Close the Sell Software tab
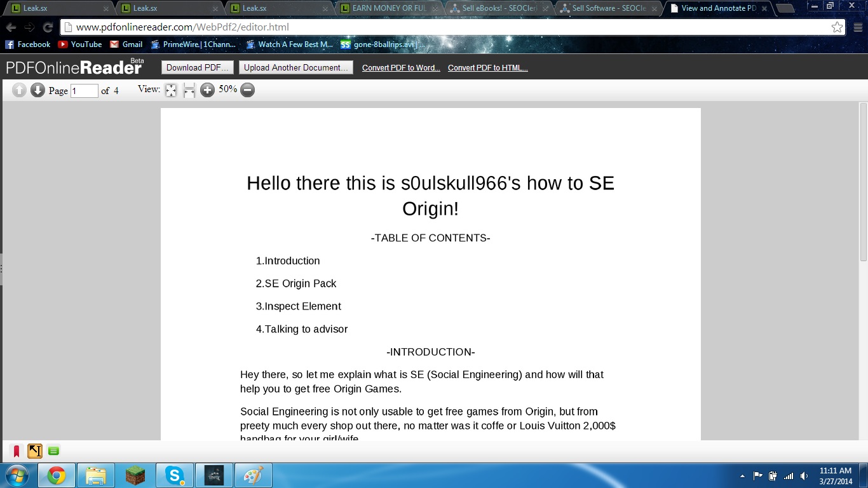 pyautogui.click(x=654, y=9)
